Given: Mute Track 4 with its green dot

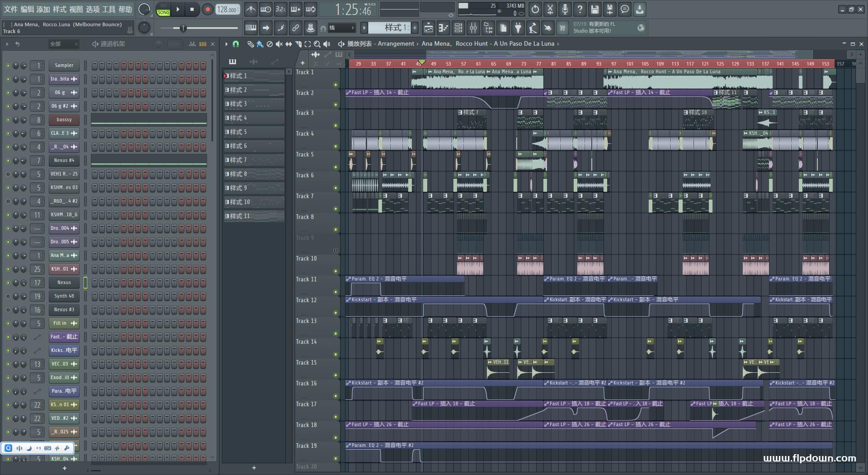Looking at the screenshot, I should [335, 146].
